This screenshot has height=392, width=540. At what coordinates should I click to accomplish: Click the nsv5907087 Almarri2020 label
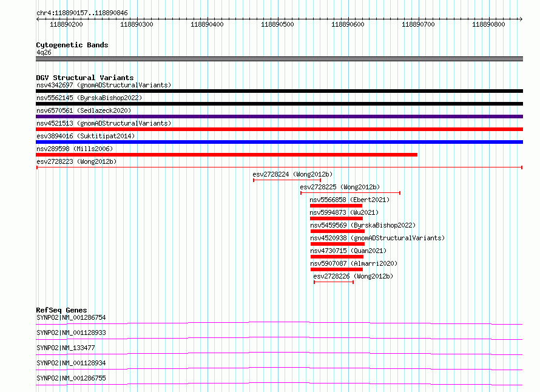(354, 263)
